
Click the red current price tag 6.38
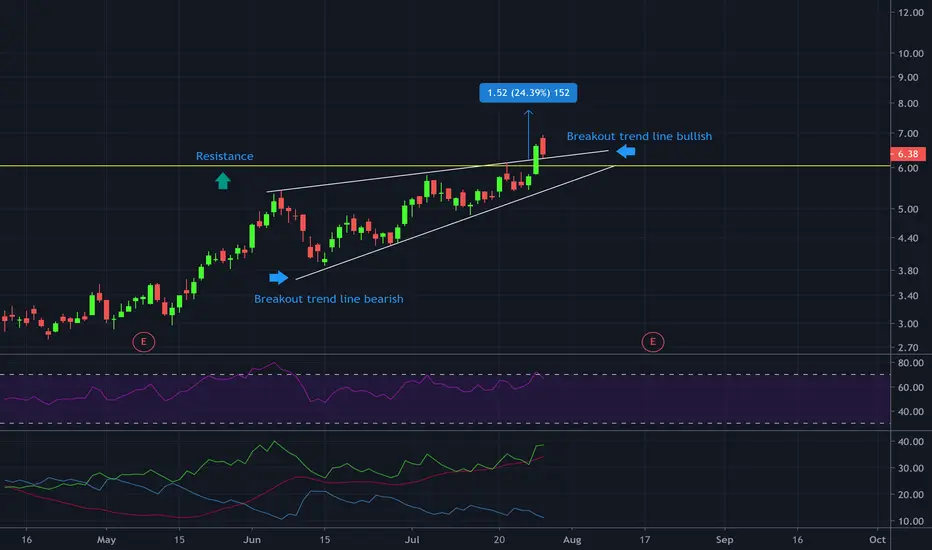(x=908, y=153)
